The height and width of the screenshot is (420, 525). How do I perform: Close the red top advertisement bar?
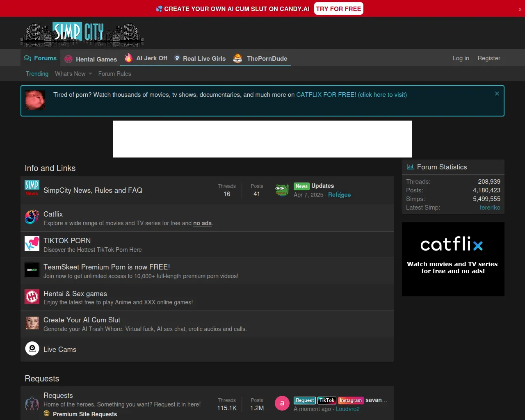(520, 9)
